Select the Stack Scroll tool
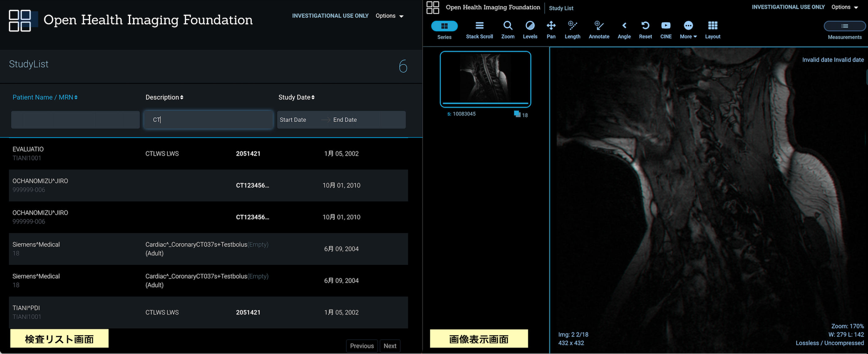Screen dimensions: 868x354 pyautogui.click(x=479, y=30)
